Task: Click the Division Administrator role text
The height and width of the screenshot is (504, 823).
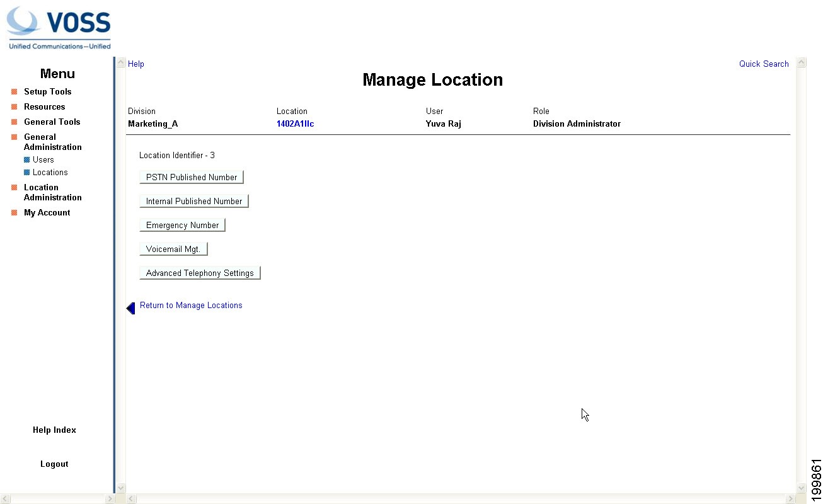Action: (577, 124)
